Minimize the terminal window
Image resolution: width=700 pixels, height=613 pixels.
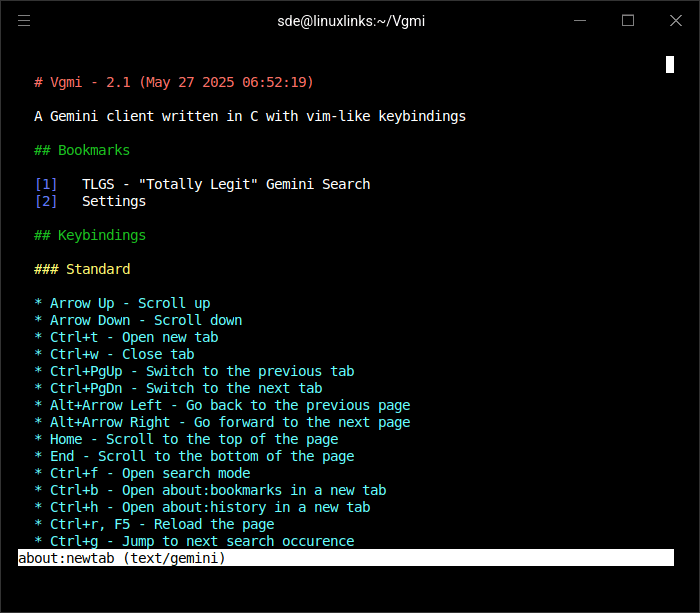[x=579, y=21]
